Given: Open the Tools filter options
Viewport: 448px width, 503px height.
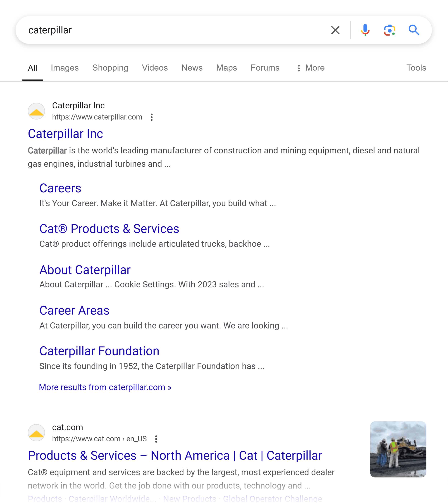Looking at the screenshot, I should 416,68.
